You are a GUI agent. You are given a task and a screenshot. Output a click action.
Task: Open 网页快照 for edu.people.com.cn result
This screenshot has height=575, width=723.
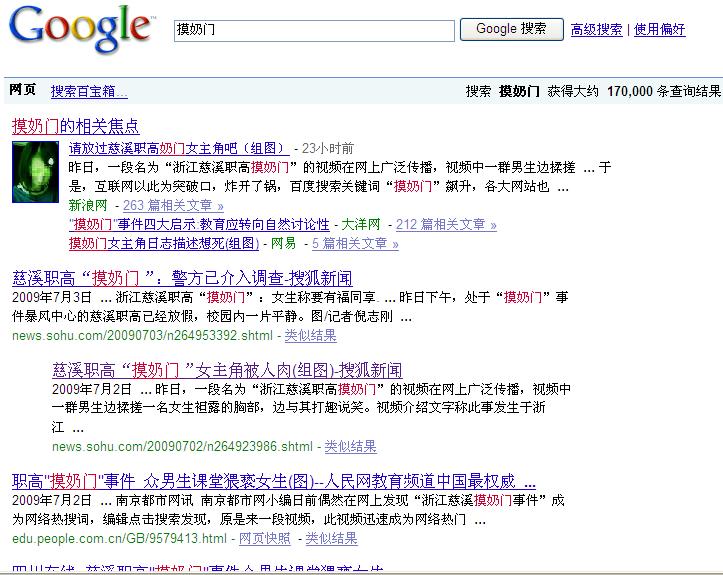(x=265, y=539)
